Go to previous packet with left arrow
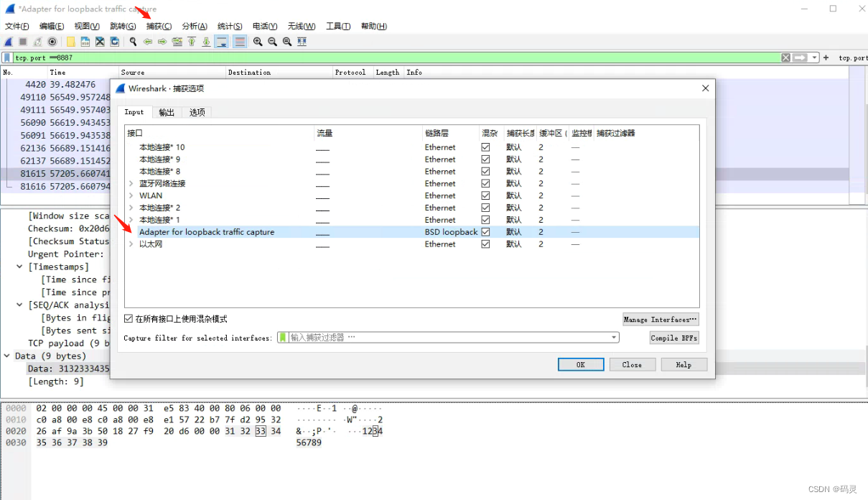The width and height of the screenshot is (868, 500). [147, 42]
